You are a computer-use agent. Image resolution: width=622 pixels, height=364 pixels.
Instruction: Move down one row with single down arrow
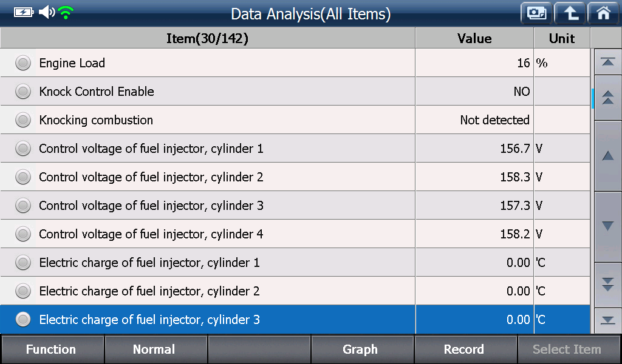(607, 226)
